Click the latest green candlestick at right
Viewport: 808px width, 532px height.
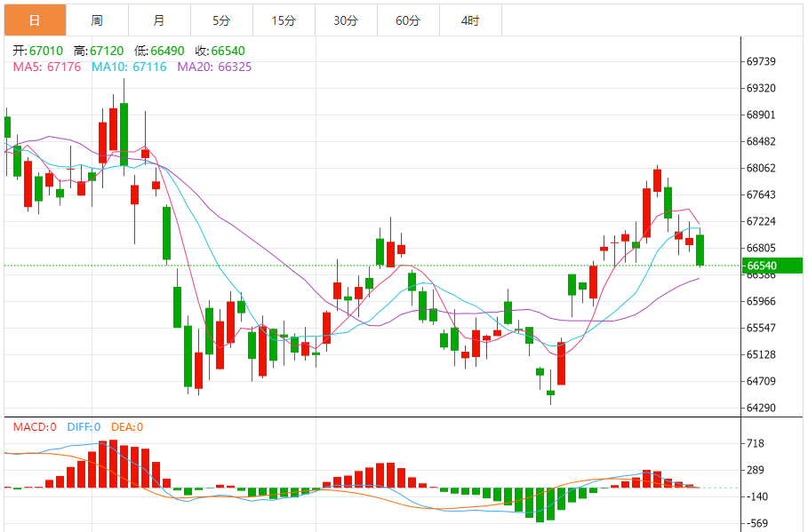pos(700,250)
